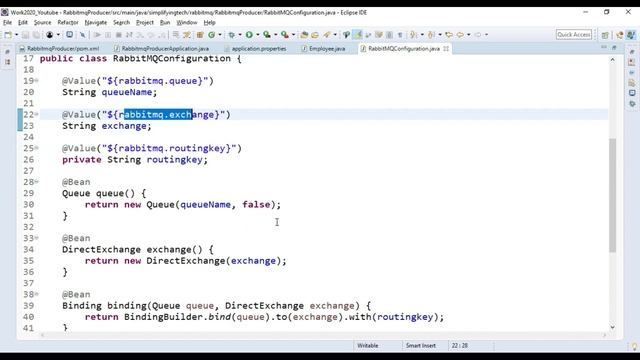Click the External Tools run icon
Image resolution: width=640 pixels, height=360 pixels.
[284, 35]
